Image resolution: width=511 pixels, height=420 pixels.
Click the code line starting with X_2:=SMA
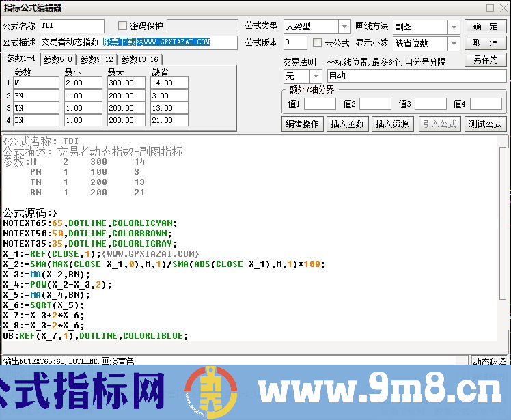point(164,264)
